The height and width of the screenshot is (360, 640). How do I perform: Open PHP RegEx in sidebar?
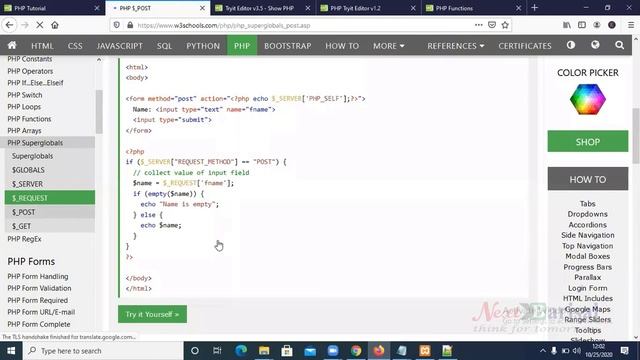tap(24, 239)
